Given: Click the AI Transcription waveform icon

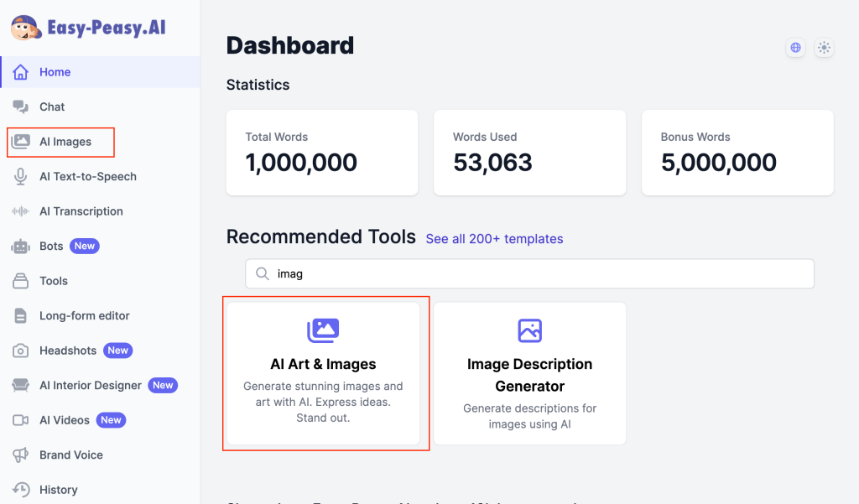Looking at the screenshot, I should pos(21,211).
